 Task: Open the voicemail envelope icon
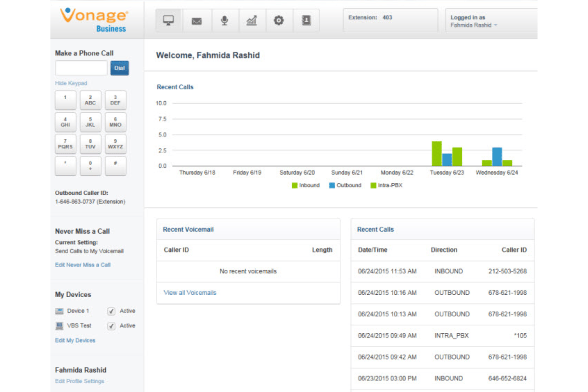point(197,20)
